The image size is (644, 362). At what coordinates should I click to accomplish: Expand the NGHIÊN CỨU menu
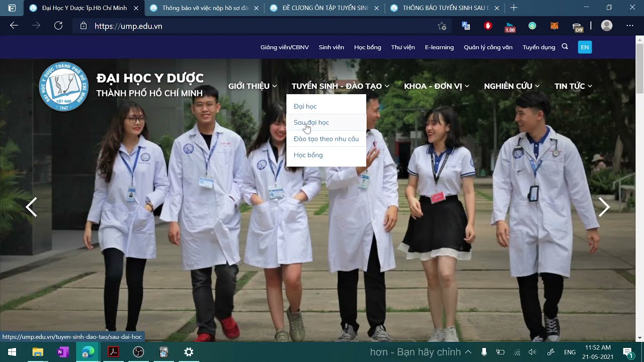coord(512,86)
